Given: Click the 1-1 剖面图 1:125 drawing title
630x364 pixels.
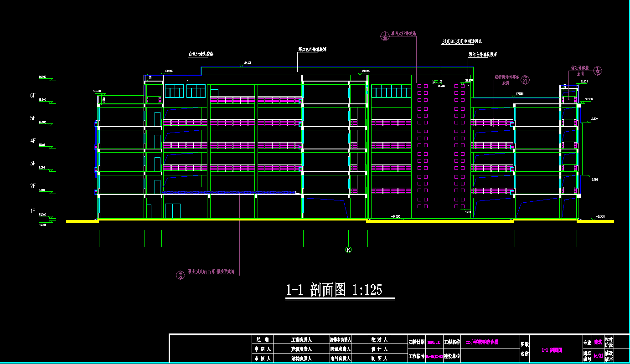Looking at the screenshot, I should (x=334, y=290).
